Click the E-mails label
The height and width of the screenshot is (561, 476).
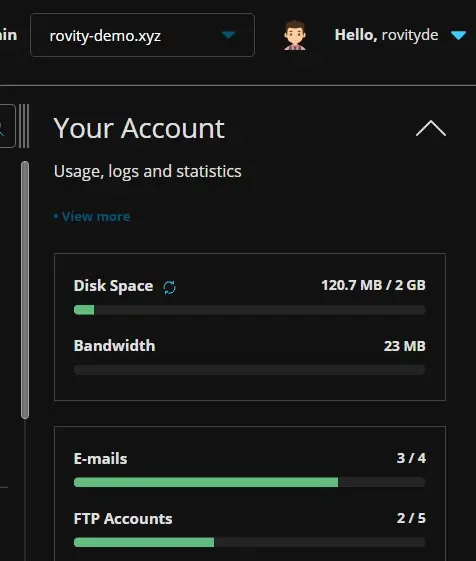tap(100, 459)
